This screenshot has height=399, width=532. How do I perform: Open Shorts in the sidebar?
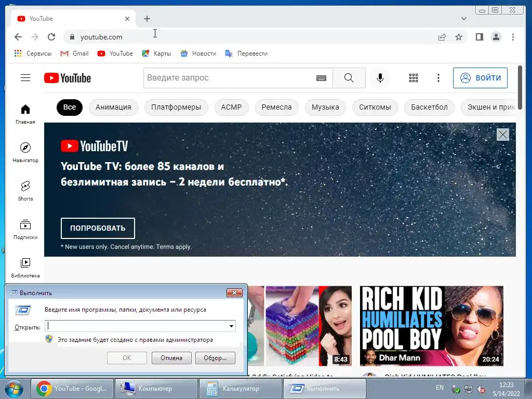(25, 191)
